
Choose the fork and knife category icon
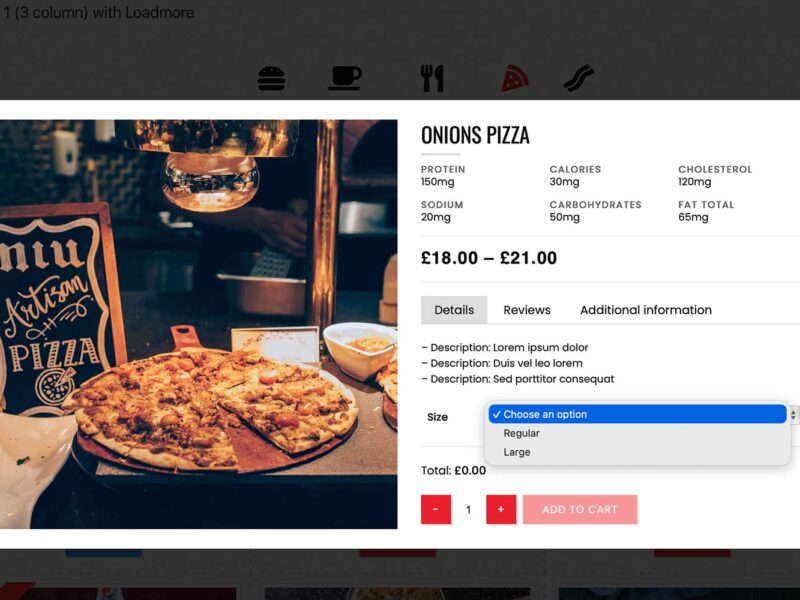tap(432, 78)
